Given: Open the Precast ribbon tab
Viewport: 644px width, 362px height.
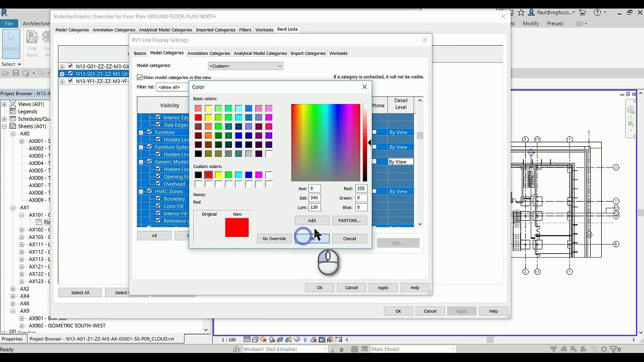Looking at the screenshot, I should click(x=555, y=24).
